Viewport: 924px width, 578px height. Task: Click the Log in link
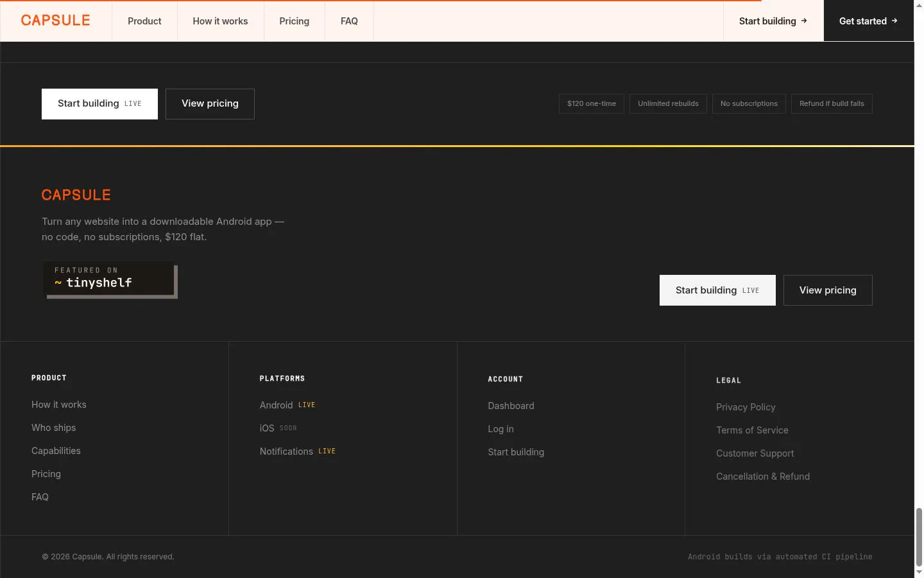pos(501,429)
